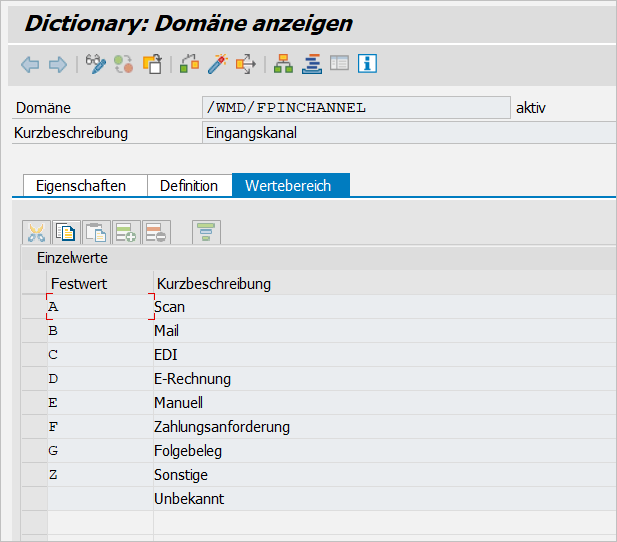Click the green filter icon above table

click(x=206, y=233)
